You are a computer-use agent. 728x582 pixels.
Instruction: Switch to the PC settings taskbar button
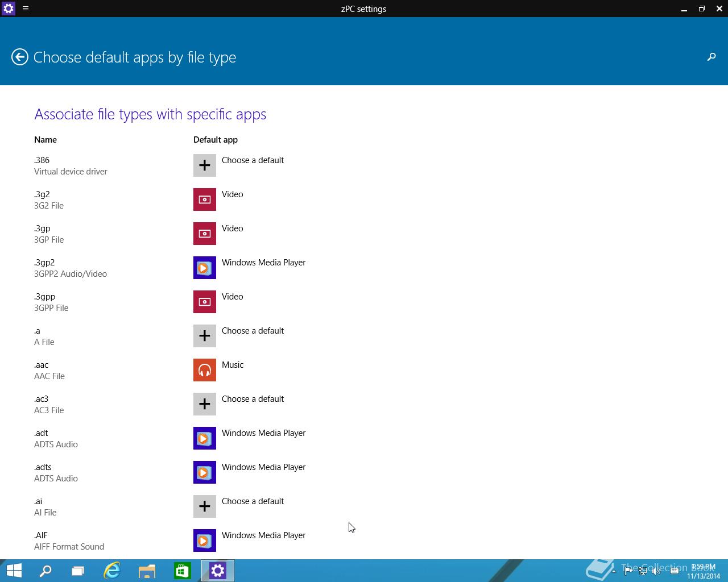(218, 571)
